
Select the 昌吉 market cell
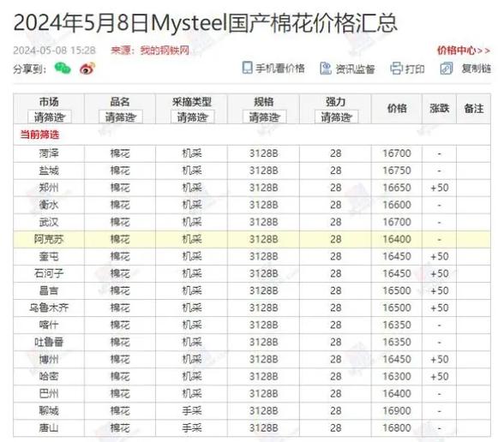[49, 290]
